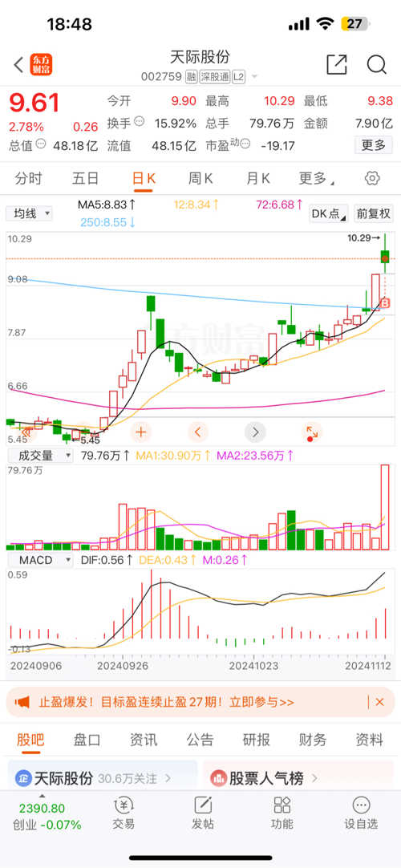Expand stock title dropdown arrow
The width and height of the screenshot is (401, 868).
click(254, 78)
